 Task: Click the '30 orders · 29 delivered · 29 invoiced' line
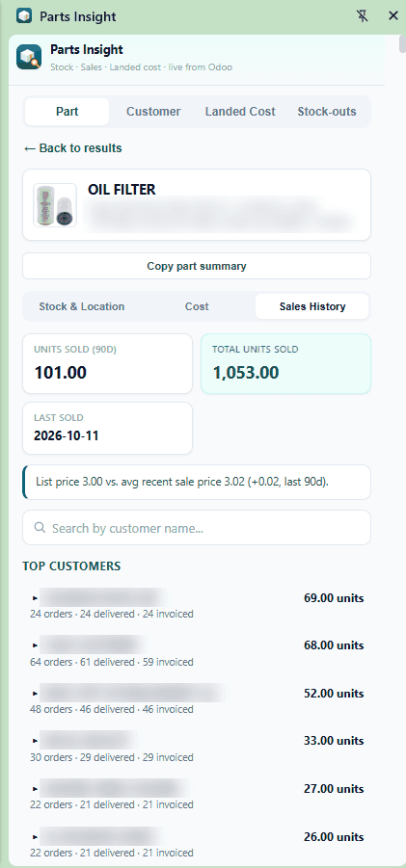[x=111, y=757]
